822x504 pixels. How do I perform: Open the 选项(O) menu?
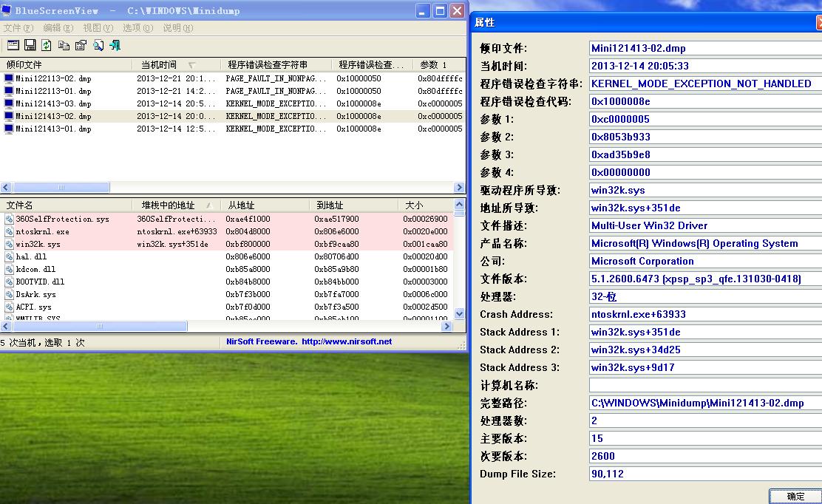click(138, 28)
